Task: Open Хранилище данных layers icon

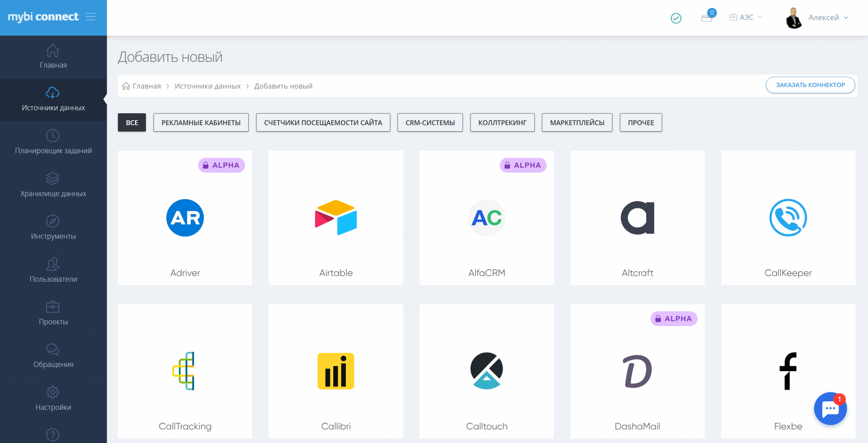Action: (x=53, y=179)
